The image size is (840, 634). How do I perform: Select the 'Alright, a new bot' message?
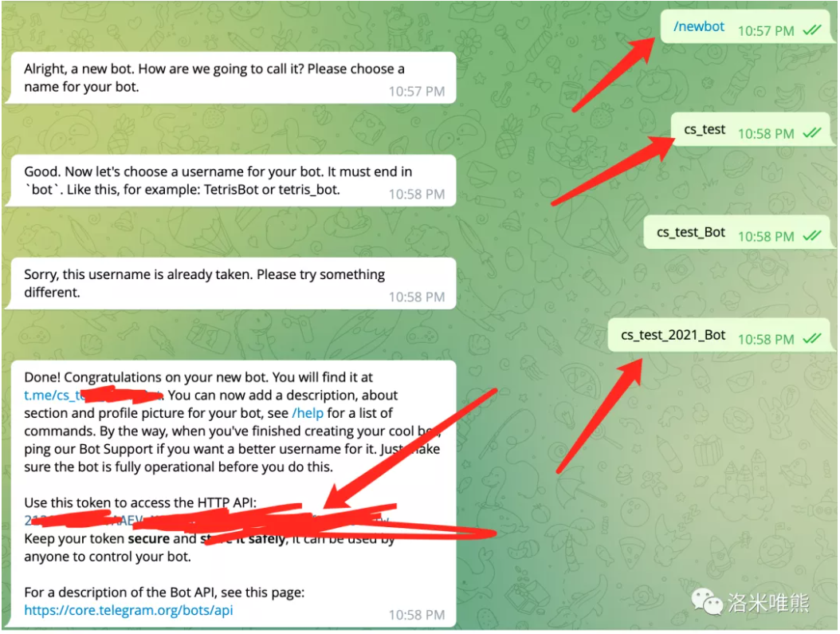tap(231, 77)
